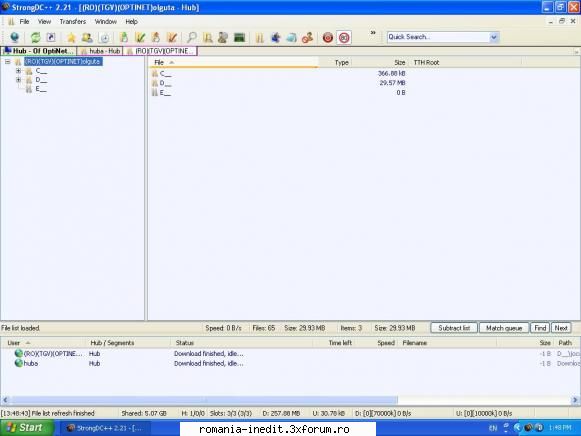Open Notepad toolbar icon
The width and height of the screenshot is (581, 436).
pyautogui.click(x=292, y=37)
